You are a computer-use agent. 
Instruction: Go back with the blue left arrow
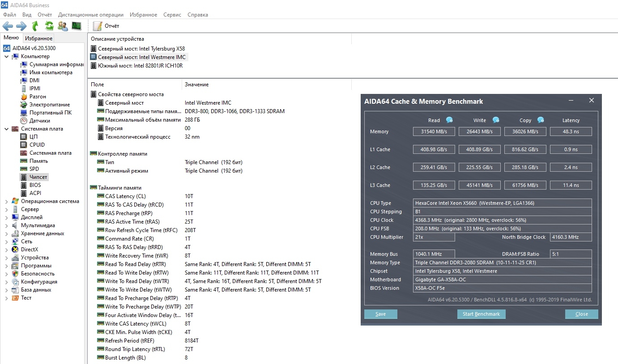(8, 26)
